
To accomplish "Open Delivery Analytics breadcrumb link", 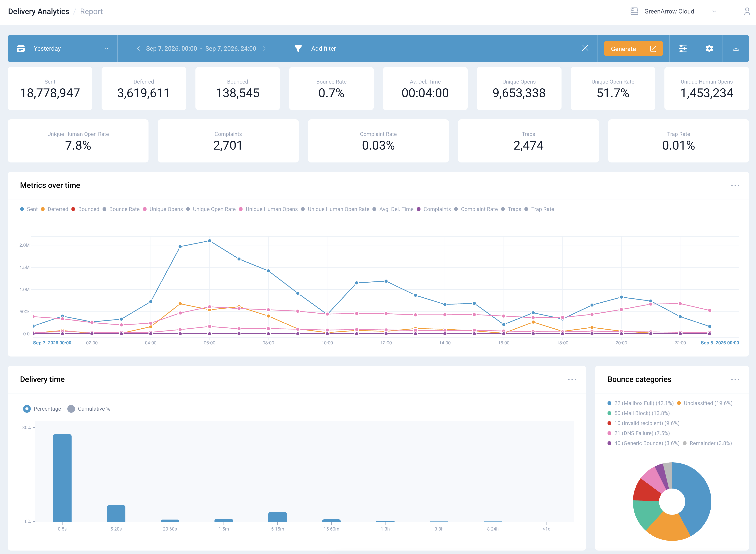I will 38,11.
